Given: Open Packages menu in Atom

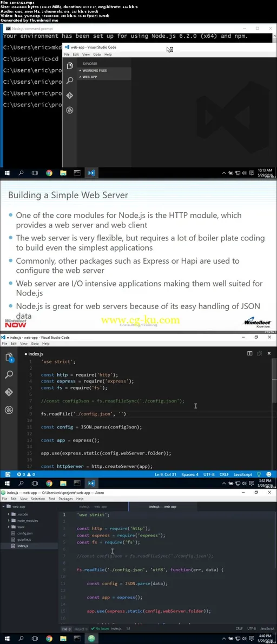Looking at the screenshot, I should pyautogui.click(x=66, y=499).
